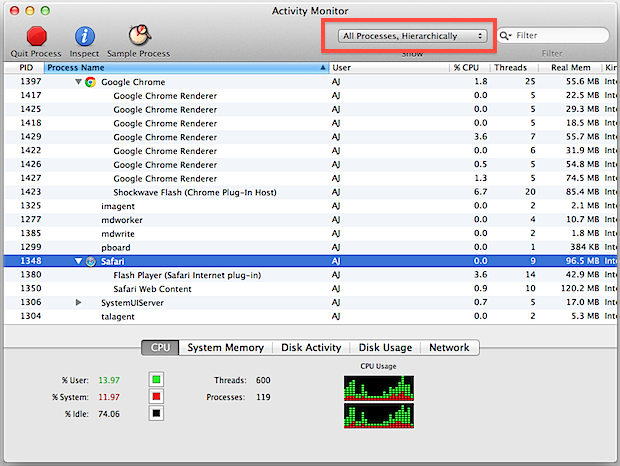
Task: Select the talagent process row
Action: click(310, 316)
